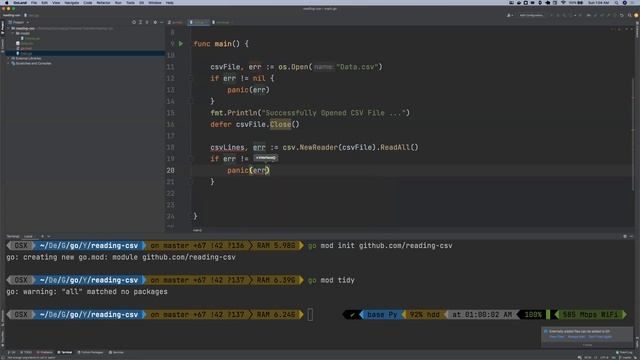Image resolution: width=640 pixels, height=360 pixels.
Task: Open File menu
Action: pos(34,3)
